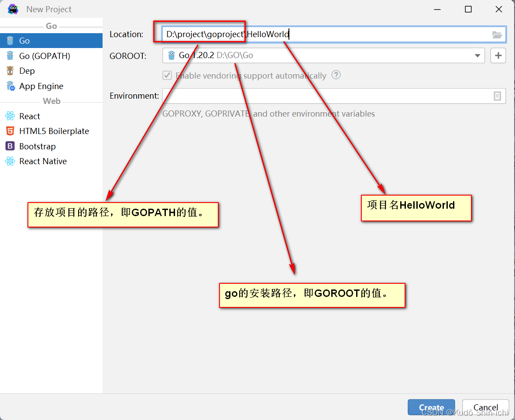The height and width of the screenshot is (420, 515).
Task: Click into the Environment input field
Action: coord(334,96)
